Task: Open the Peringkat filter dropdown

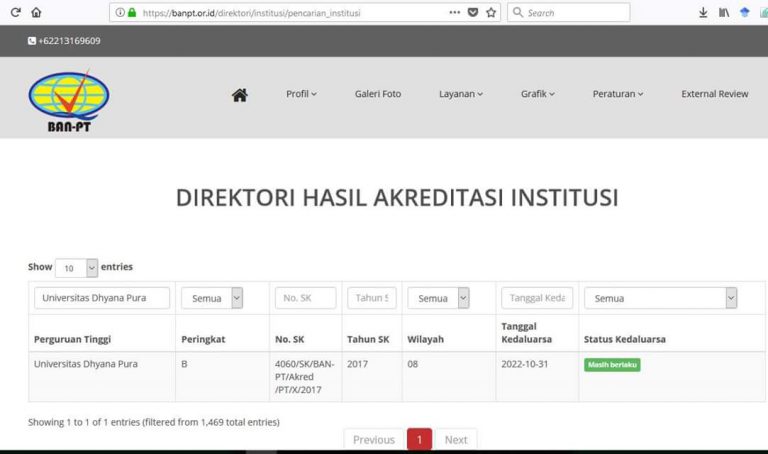Action: pos(212,298)
